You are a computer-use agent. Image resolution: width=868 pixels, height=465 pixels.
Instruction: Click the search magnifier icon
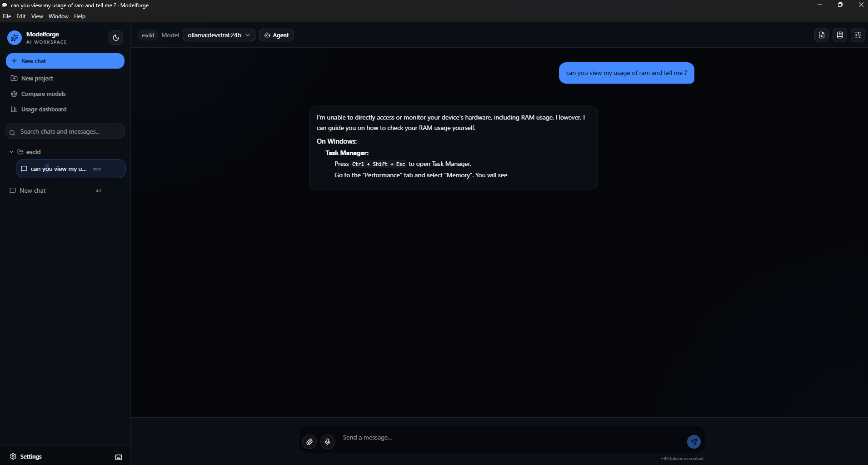point(12,132)
